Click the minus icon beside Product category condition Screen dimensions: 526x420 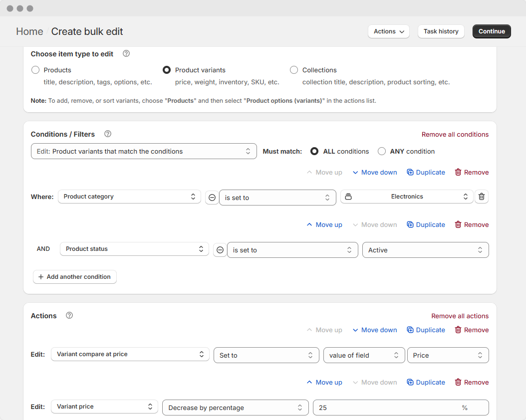click(x=212, y=198)
